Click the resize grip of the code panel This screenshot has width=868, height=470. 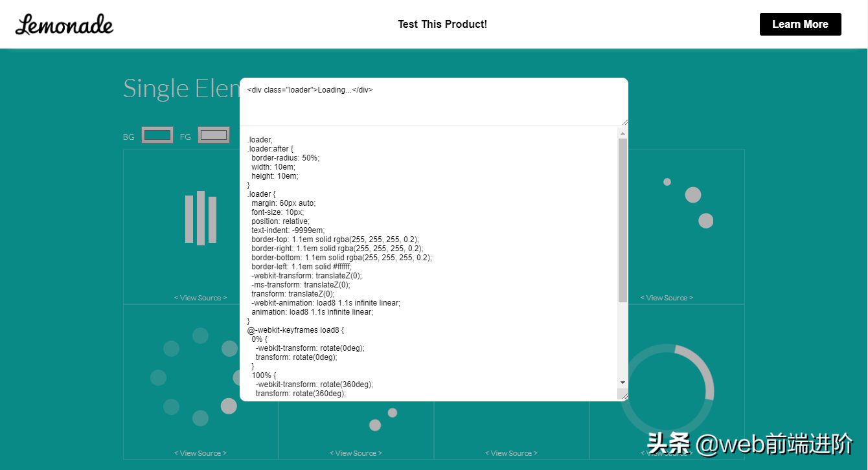[x=624, y=395]
